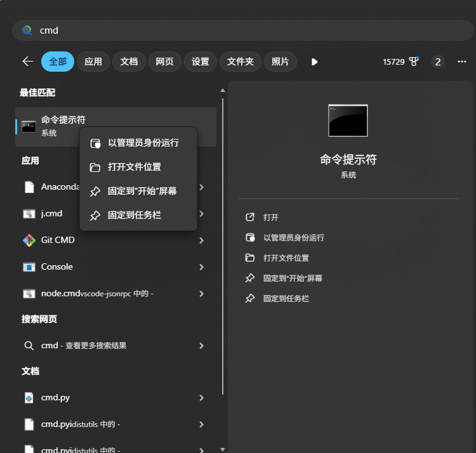Click pin icon beside 固定到任务栏 in right panel
Screen dimensions: 476x453
coord(250,299)
